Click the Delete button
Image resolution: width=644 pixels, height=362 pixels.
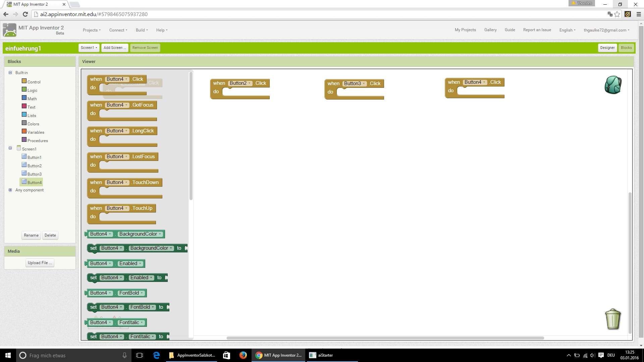[x=50, y=235]
